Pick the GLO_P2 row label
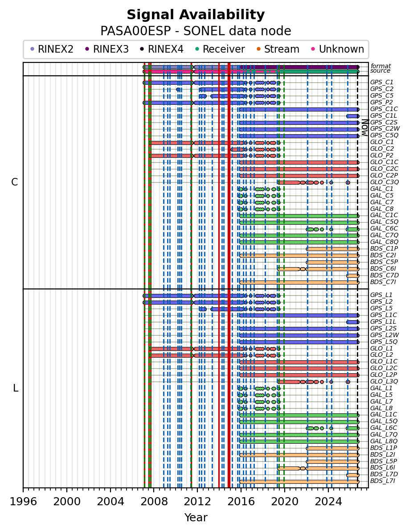This screenshot has height=532, width=409. click(382, 155)
